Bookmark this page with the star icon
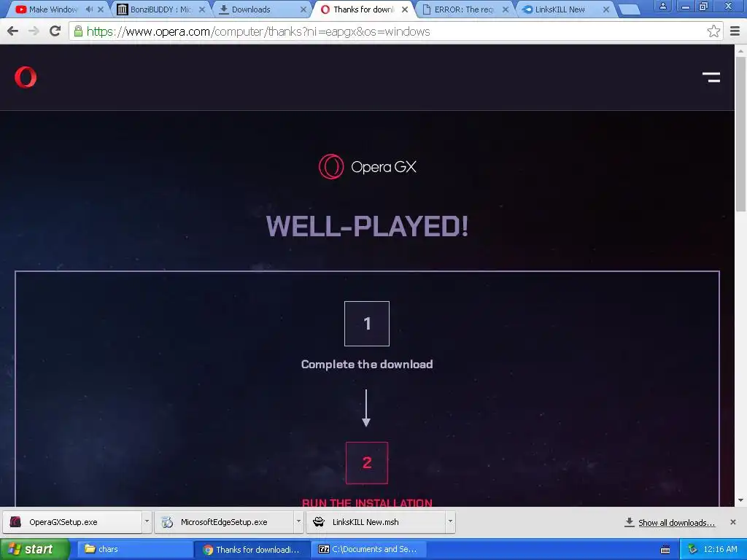This screenshot has width=747, height=560. pos(713,31)
